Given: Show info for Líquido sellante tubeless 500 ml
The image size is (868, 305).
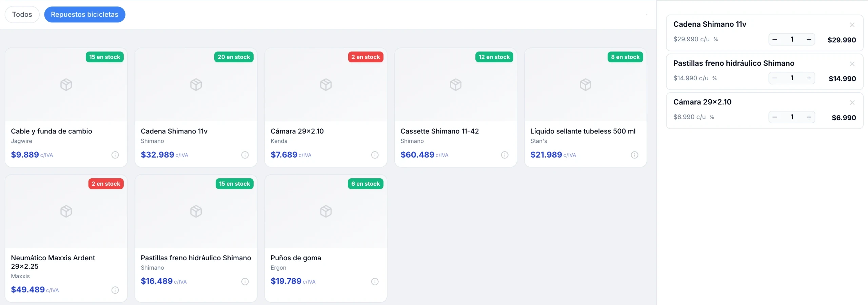Looking at the screenshot, I should [x=635, y=155].
